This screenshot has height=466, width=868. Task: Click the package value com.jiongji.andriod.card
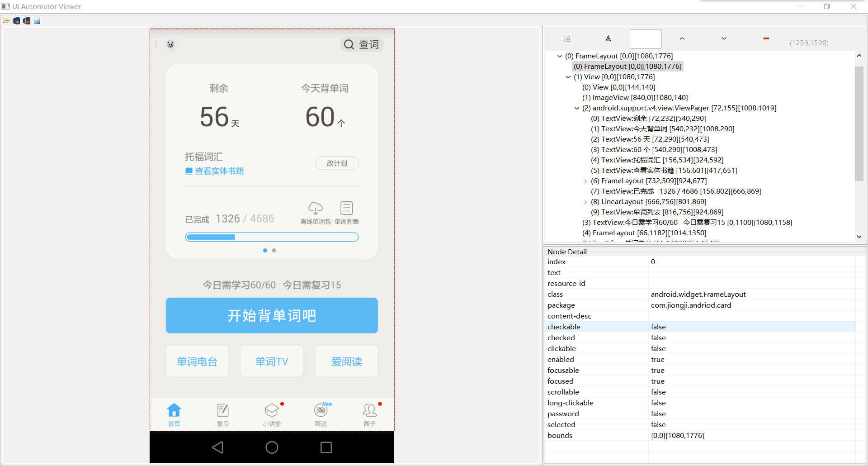[x=691, y=305]
